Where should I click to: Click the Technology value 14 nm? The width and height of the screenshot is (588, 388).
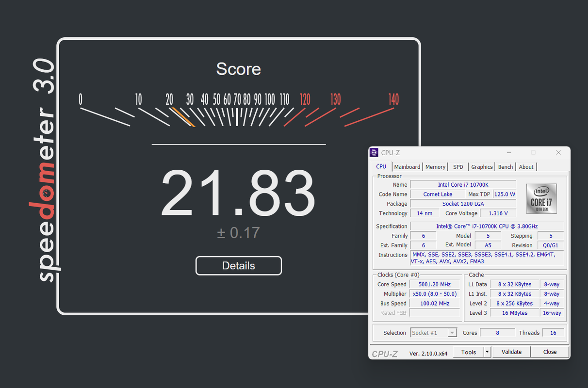click(x=425, y=213)
